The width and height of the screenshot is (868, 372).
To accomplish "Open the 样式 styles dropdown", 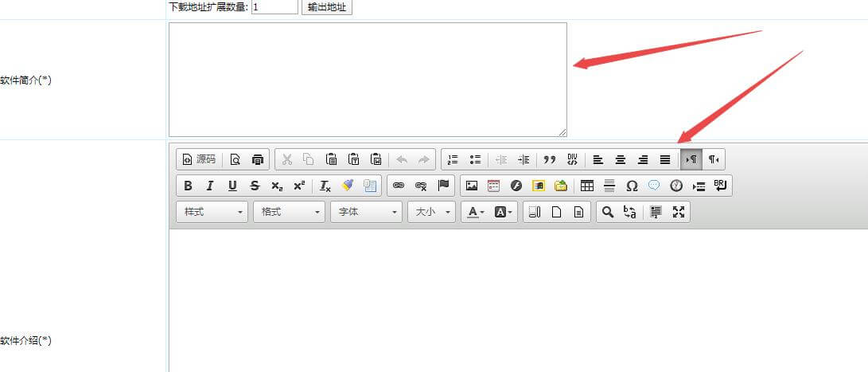I will [212, 212].
